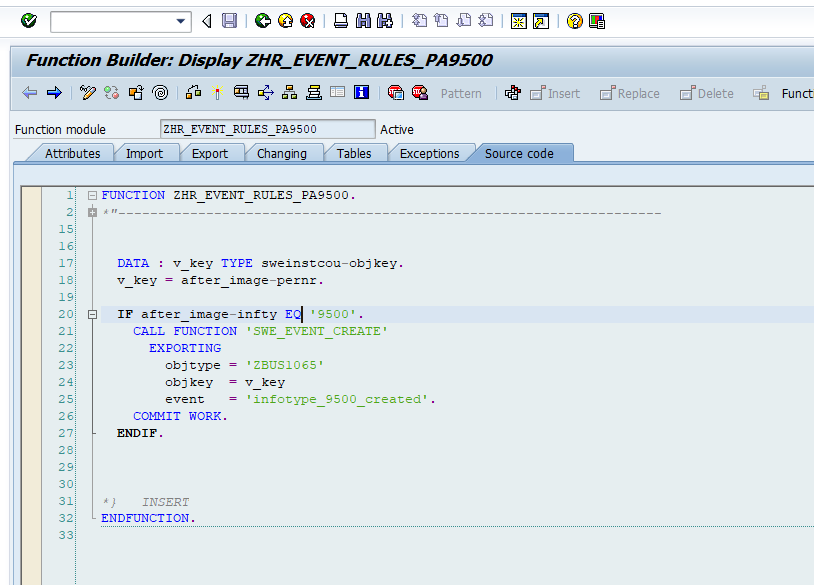Screen dimensions: 814x585
Task: Toggle Active/Inactive version icon
Action: 111,93
